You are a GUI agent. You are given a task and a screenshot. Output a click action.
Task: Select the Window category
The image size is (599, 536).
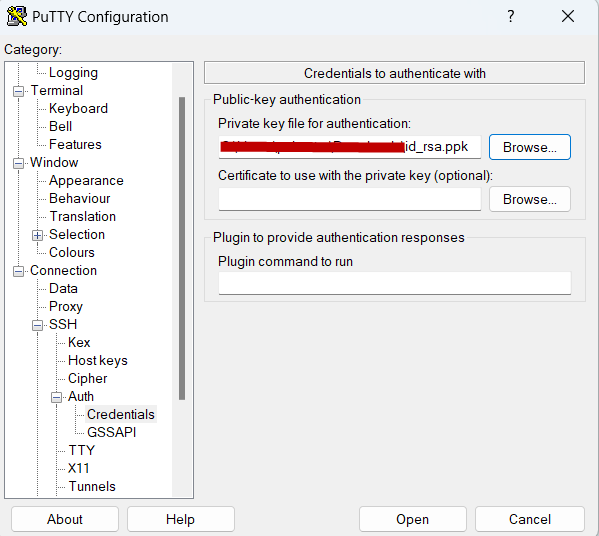[54, 162]
